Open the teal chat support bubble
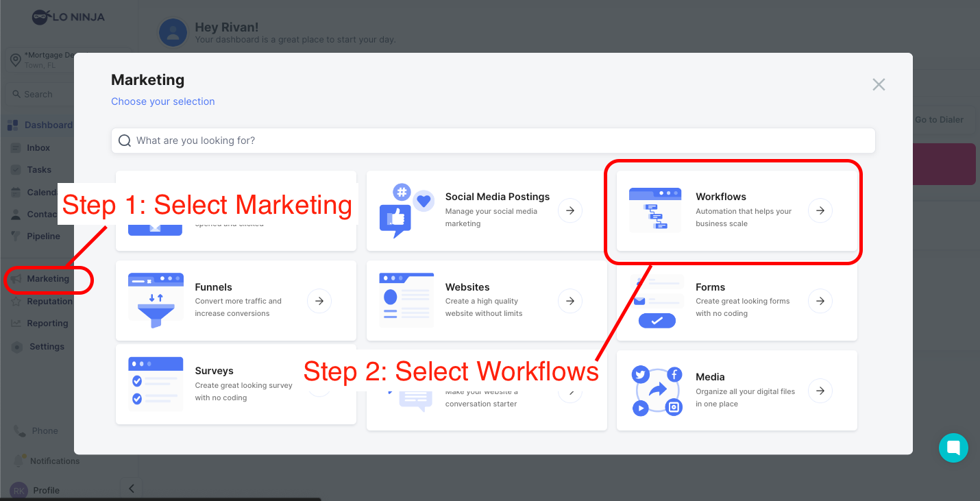 click(953, 448)
